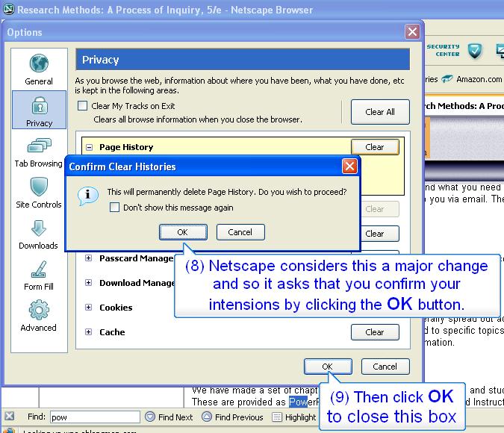This screenshot has height=433, width=504.
Task: Check Don't show this message again
Action: (114, 208)
